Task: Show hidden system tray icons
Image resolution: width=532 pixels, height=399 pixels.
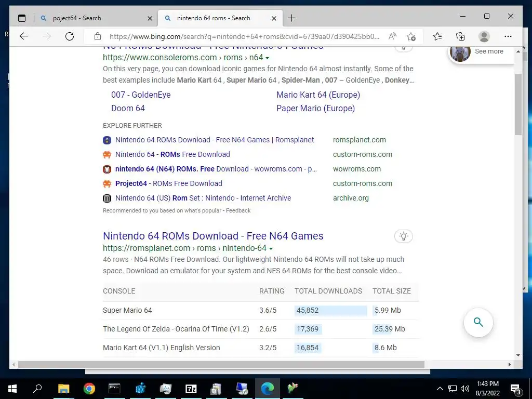Action: coord(440,389)
